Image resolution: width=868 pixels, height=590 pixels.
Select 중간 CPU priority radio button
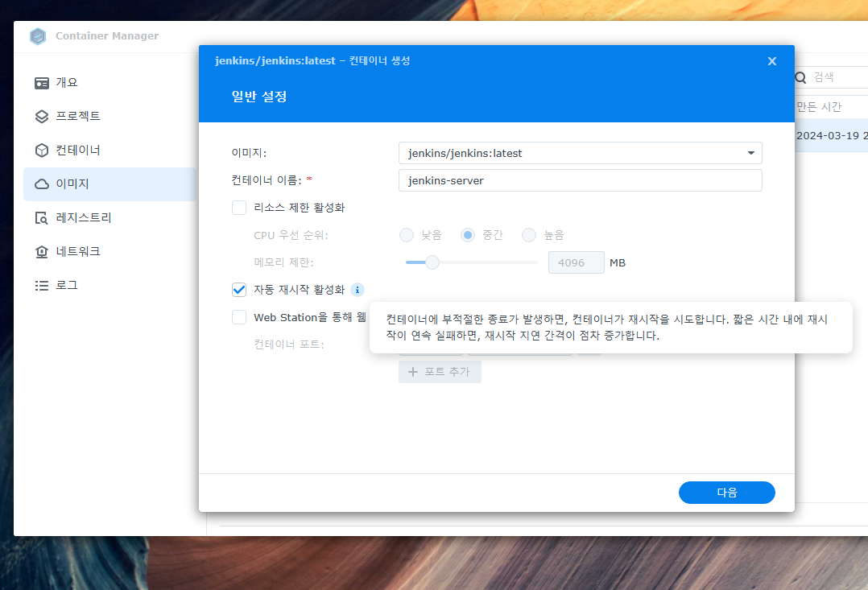tap(468, 235)
